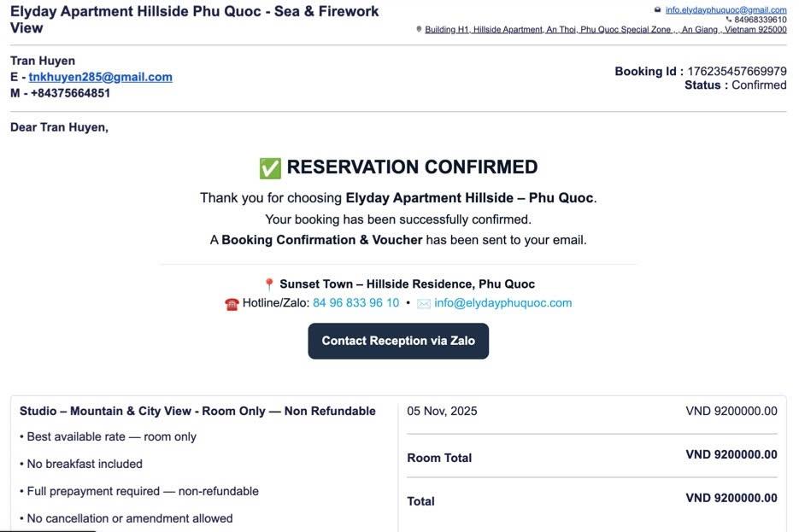
Task: Click the red location pin before Sunset Town
Action: (x=269, y=284)
